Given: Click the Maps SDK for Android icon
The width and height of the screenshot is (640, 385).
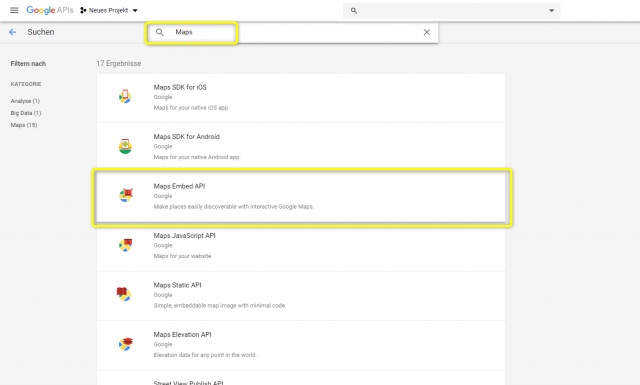Looking at the screenshot, I should click(125, 146).
